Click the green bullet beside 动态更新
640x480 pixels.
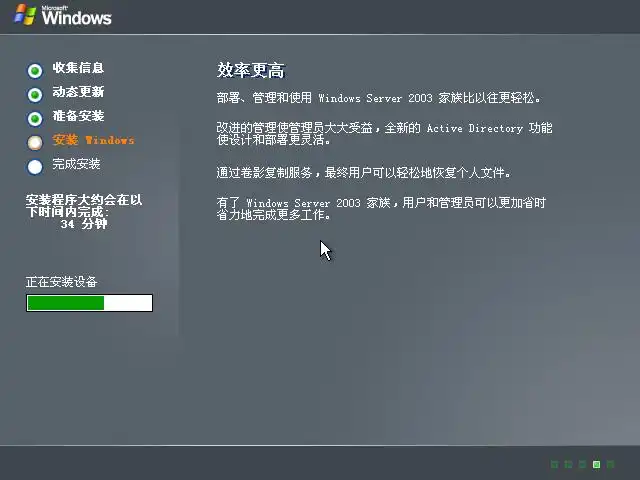[35, 95]
